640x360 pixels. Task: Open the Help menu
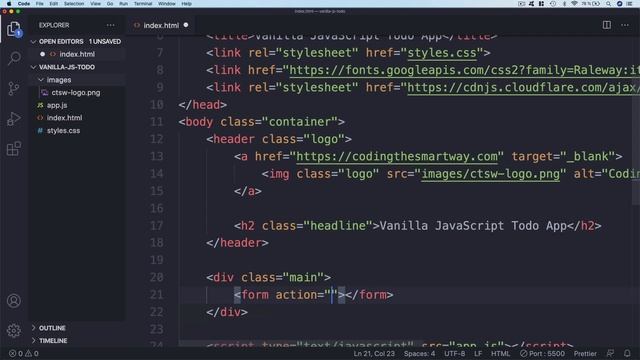coord(187,4)
